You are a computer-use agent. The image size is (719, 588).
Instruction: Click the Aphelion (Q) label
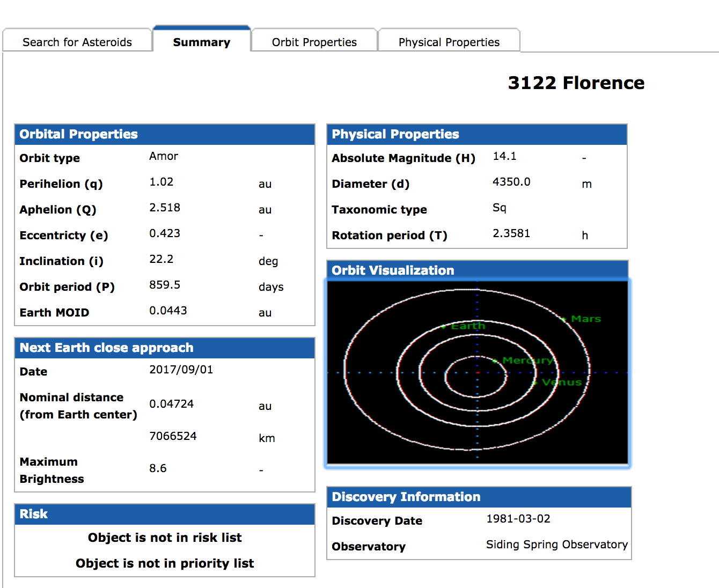pos(58,210)
